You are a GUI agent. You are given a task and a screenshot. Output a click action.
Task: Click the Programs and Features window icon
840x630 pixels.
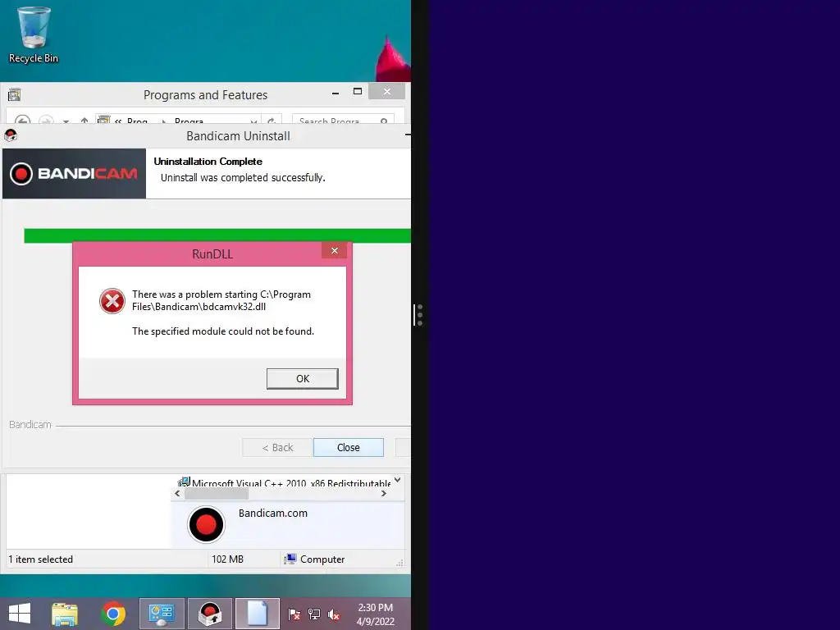(x=14, y=95)
